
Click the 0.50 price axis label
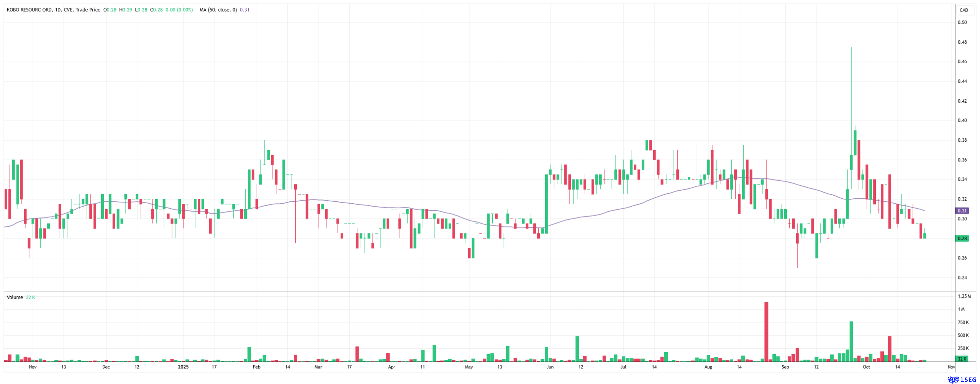962,22
